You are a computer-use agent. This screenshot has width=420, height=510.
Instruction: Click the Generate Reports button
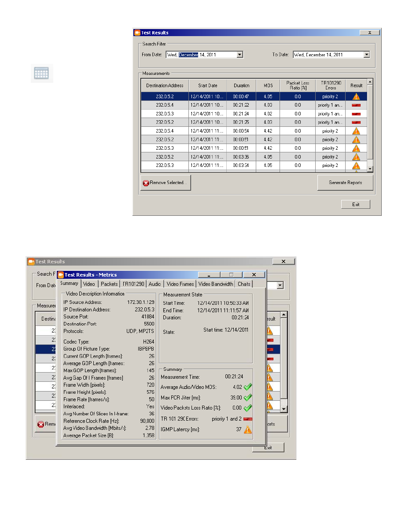[x=345, y=182]
